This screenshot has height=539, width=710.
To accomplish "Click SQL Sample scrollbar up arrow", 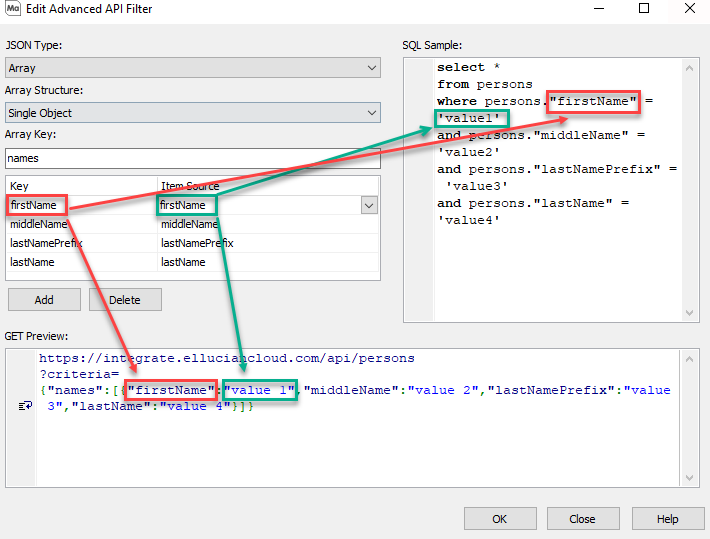I will point(689,67).
